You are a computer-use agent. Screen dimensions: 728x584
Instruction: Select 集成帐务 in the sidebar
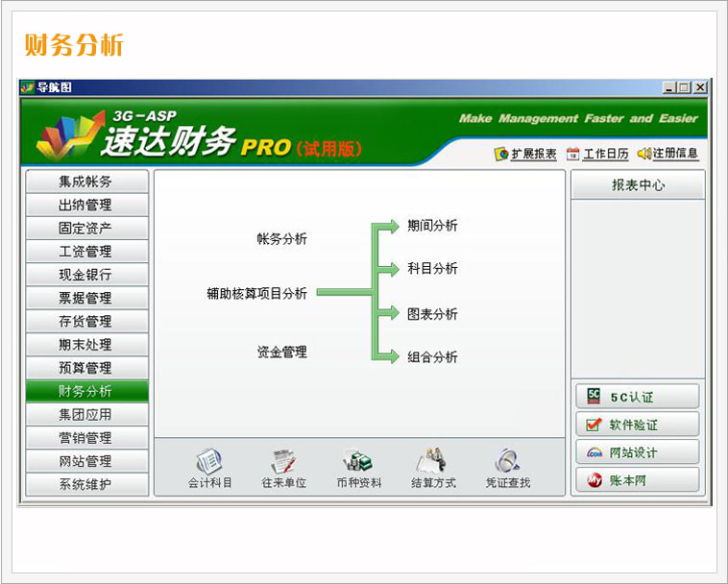pos(86,182)
